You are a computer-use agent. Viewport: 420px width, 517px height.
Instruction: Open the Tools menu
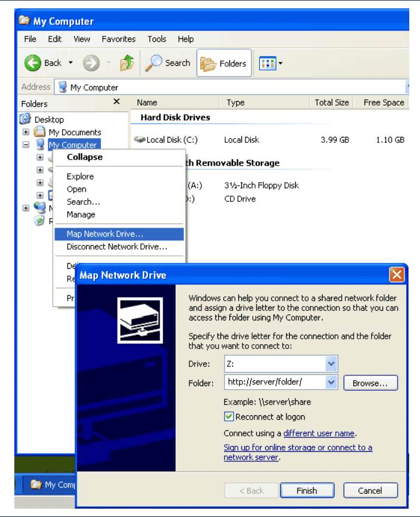[157, 39]
